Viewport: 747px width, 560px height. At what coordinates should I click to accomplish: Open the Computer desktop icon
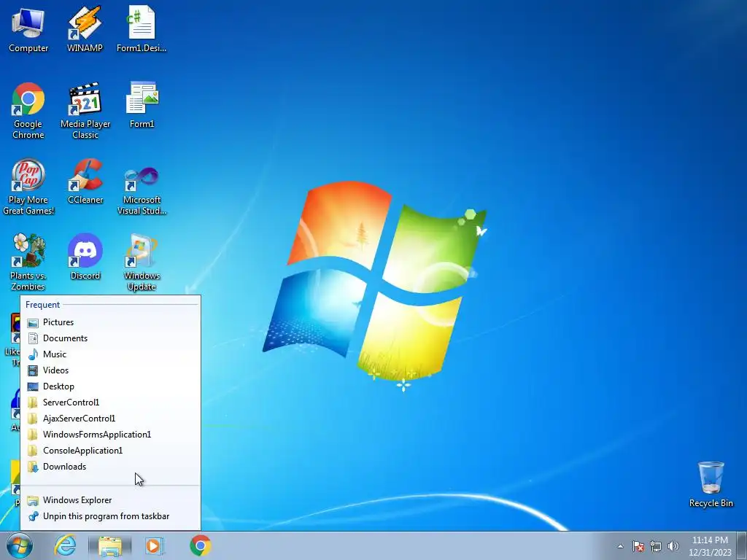(x=28, y=29)
